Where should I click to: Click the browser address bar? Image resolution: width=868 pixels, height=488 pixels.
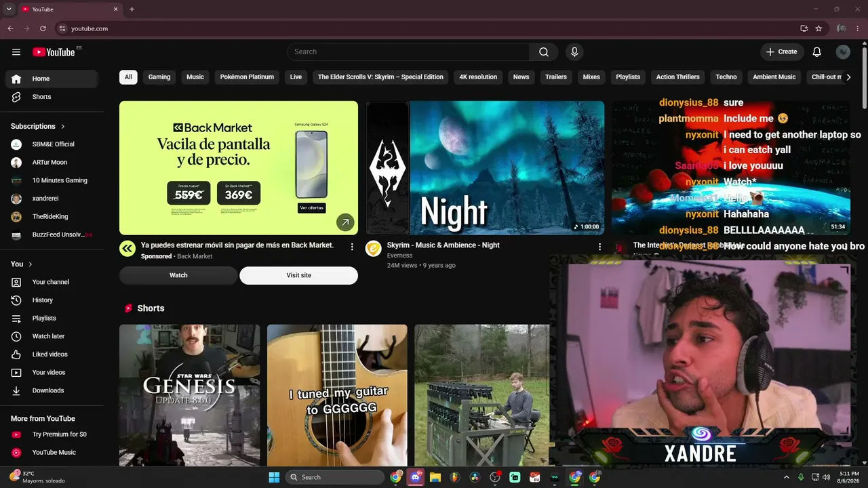427,28
